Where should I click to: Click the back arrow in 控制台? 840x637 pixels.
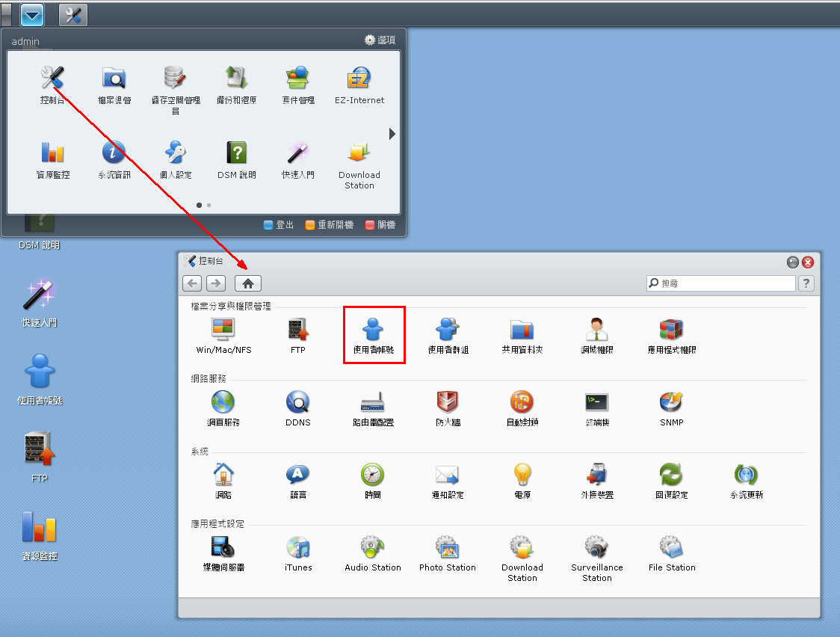click(192, 283)
